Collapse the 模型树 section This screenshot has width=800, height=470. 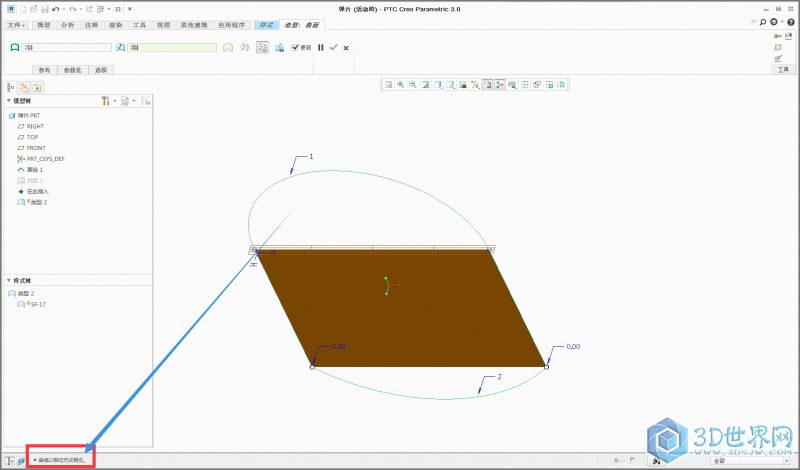coord(9,101)
